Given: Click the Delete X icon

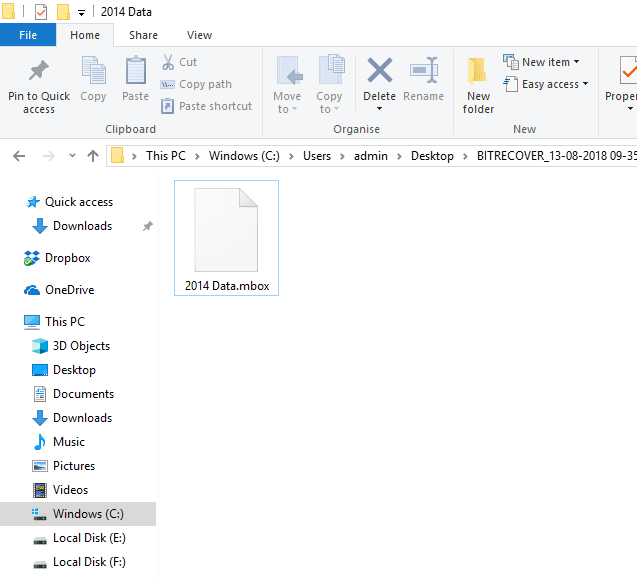Looking at the screenshot, I should 379,70.
